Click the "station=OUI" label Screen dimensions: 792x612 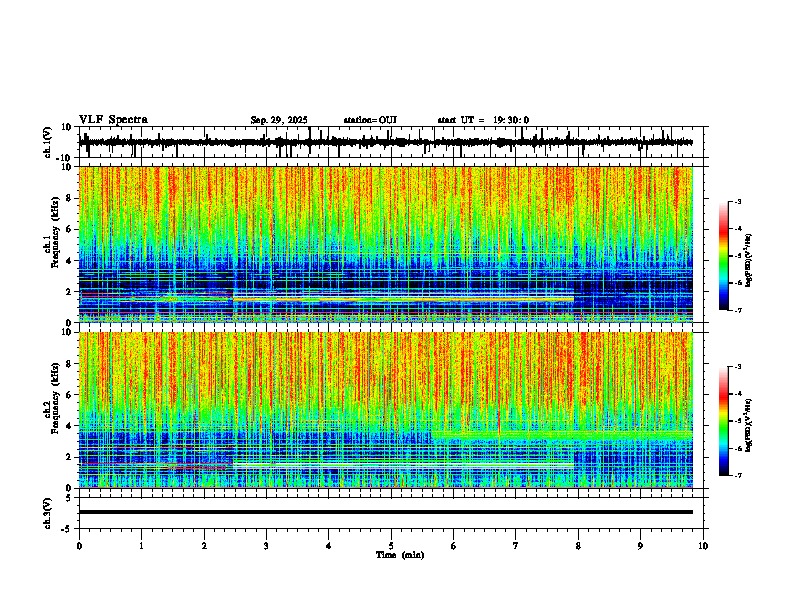point(370,120)
